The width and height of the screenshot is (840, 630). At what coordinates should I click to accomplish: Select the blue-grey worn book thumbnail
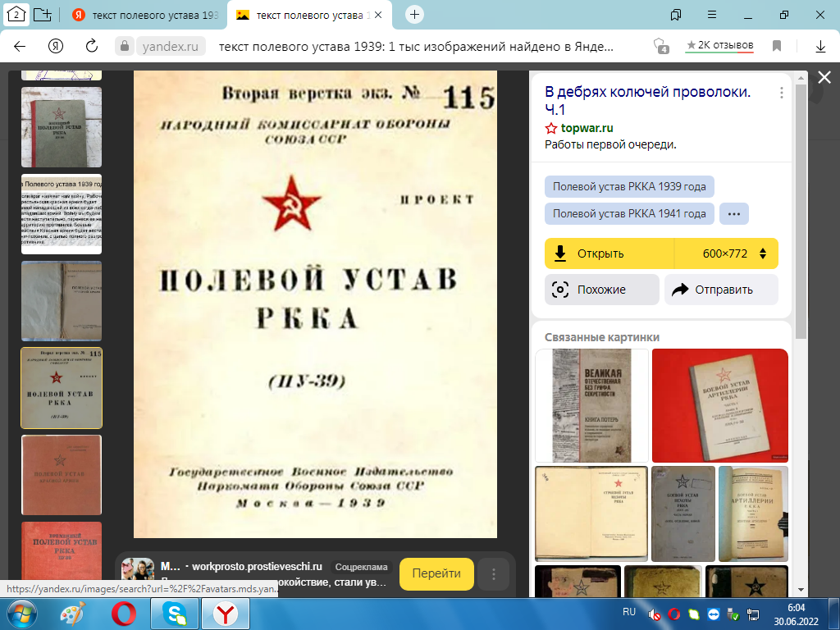62,300
